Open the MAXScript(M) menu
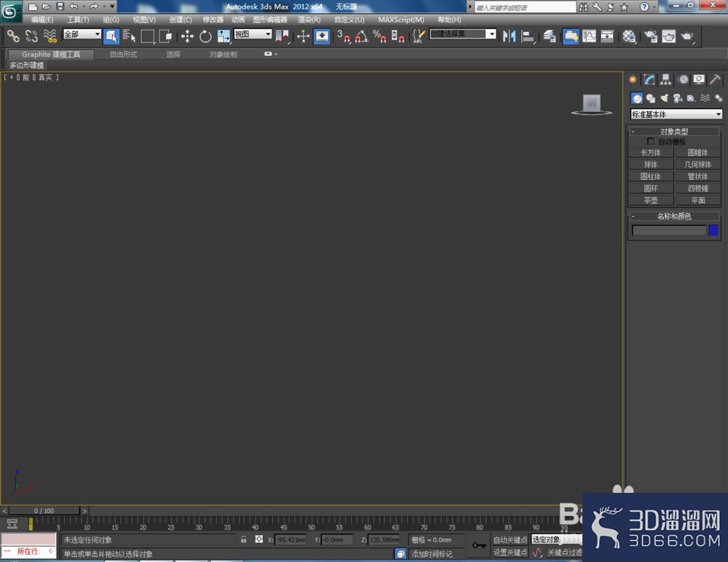This screenshot has width=728, height=562. pos(401,20)
